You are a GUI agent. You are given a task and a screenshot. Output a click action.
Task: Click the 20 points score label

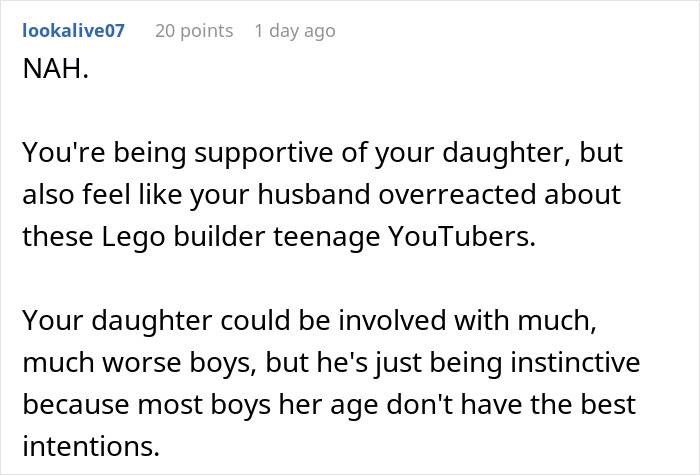tap(194, 31)
